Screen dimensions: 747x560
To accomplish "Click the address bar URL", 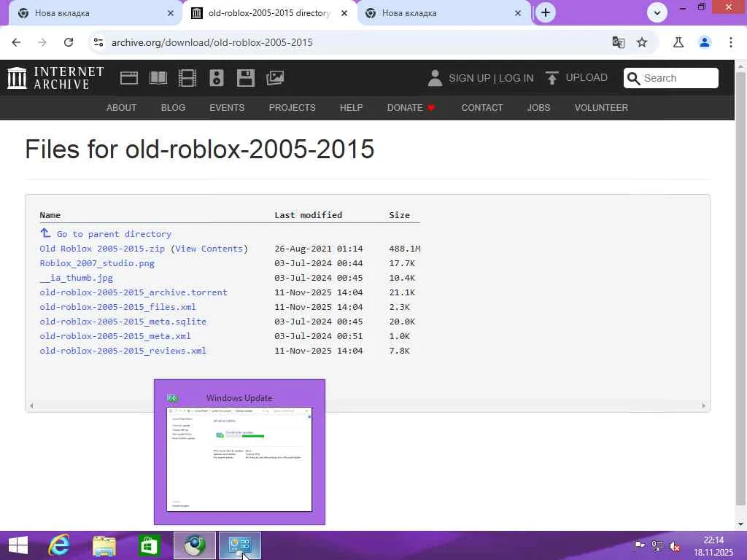I will (x=212, y=42).
